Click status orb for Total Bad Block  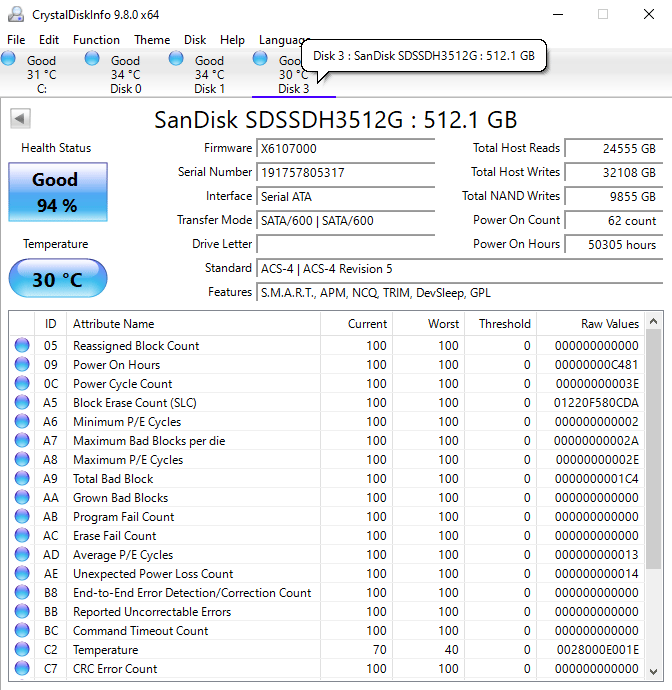click(x=22, y=478)
